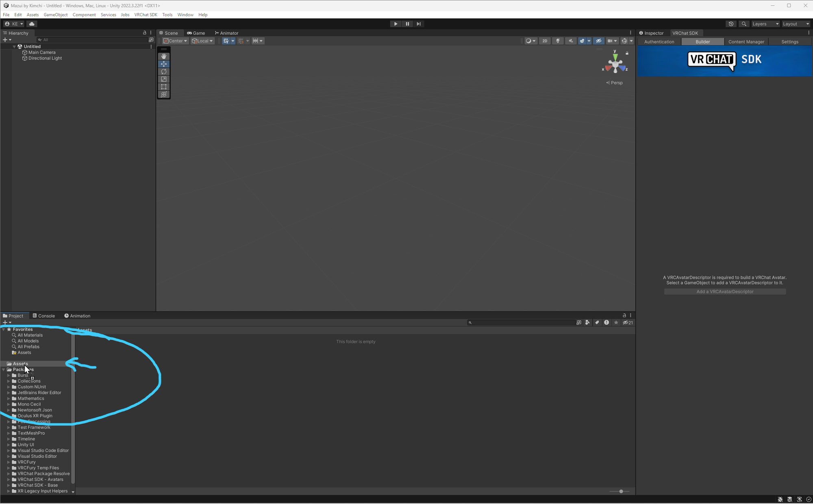Image resolution: width=813 pixels, height=504 pixels.
Task: Click Add a VRCAvatarDescriptor button
Action: click(x=725, y=292)
